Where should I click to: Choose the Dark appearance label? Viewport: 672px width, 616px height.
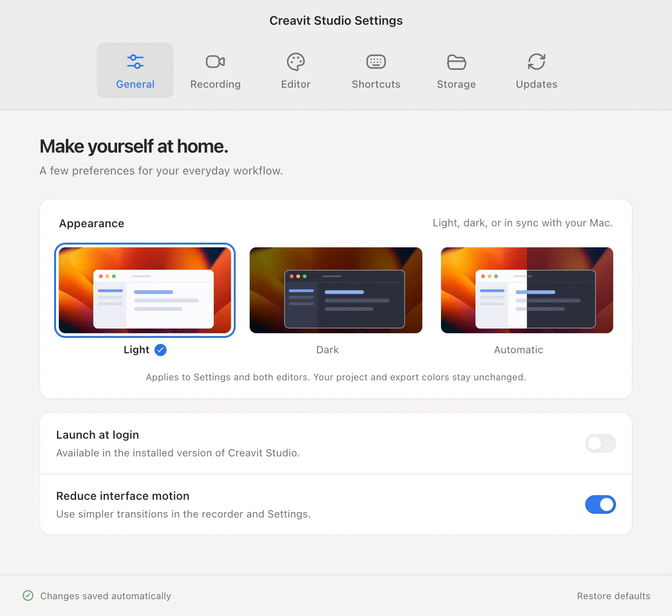click(x=328, y=350)
